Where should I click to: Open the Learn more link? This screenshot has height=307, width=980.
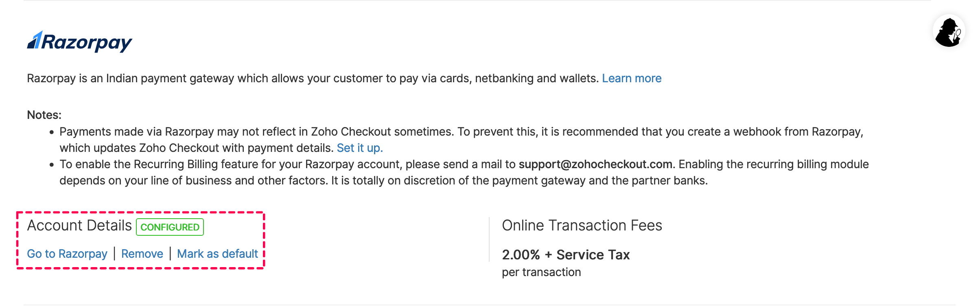(x=632, y=78)
